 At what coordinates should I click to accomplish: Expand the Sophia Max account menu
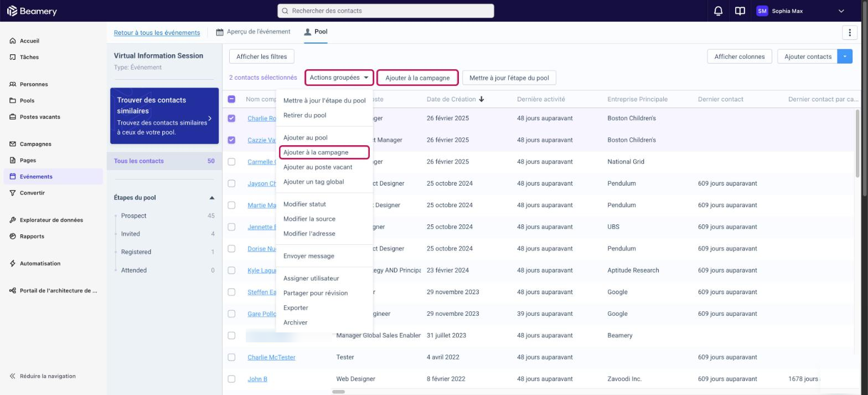pos(841,11)
